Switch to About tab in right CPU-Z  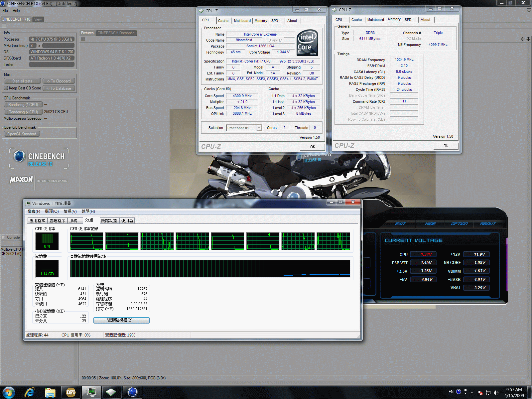[425, 20]
